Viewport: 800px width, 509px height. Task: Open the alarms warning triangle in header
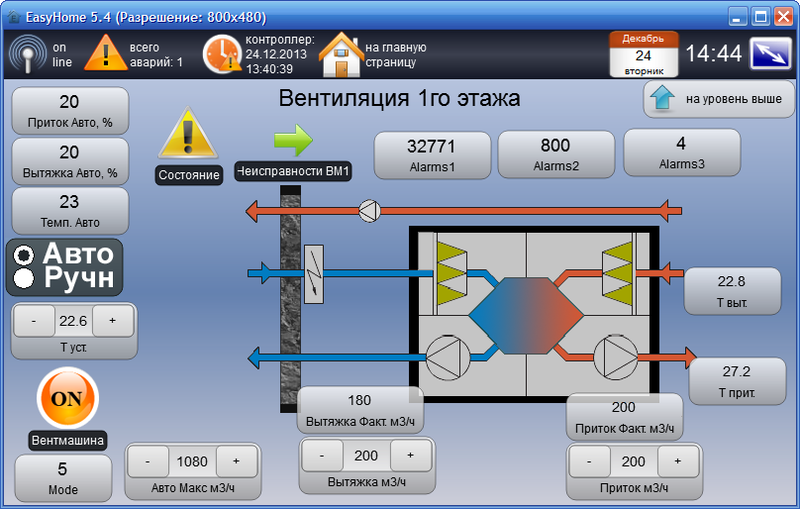tap(104, 54)
